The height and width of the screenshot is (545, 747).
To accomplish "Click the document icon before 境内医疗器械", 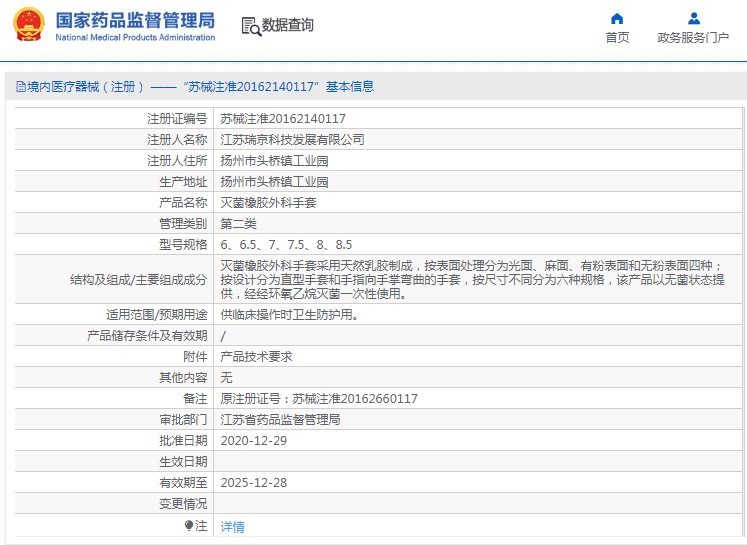I will (21, 87).
